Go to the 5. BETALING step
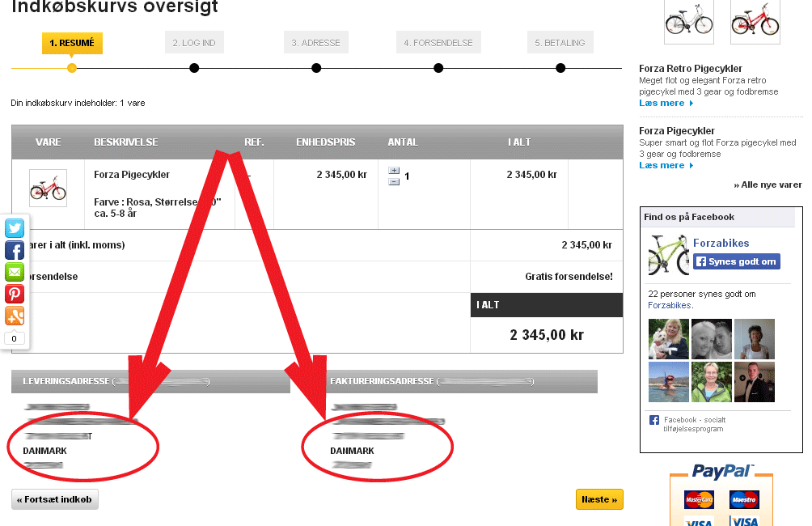 tap(560, 43)
